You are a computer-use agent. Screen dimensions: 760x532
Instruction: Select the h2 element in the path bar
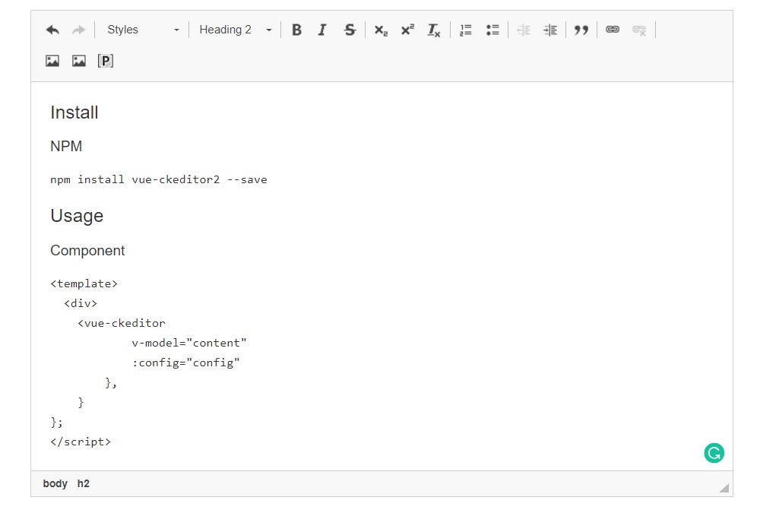(84, 483)
